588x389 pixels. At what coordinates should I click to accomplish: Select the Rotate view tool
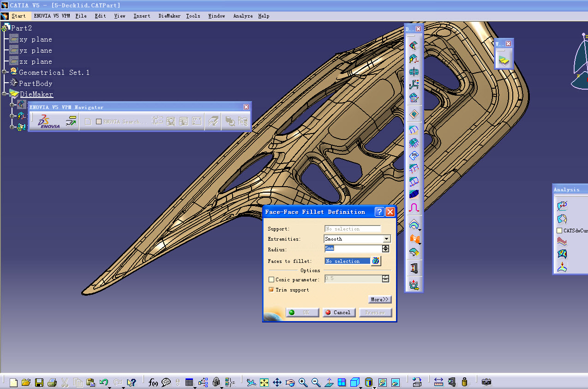coord(290,382)
